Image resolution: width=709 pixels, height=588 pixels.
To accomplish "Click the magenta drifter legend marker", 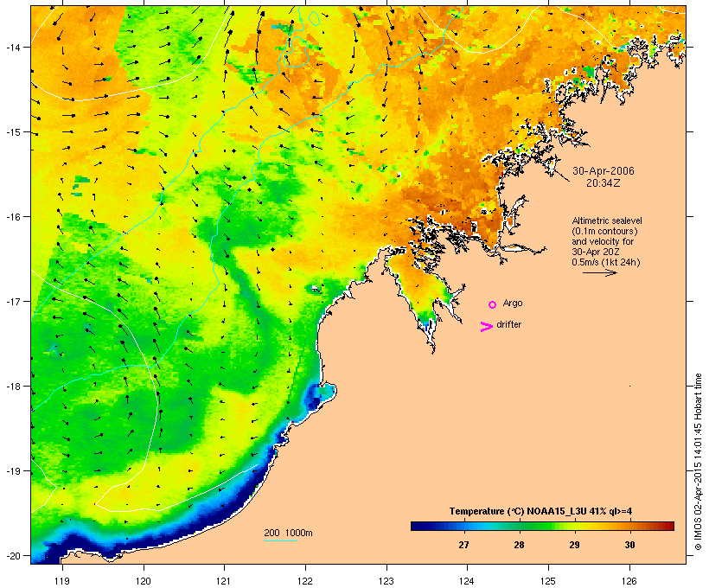I will (487, 327).
